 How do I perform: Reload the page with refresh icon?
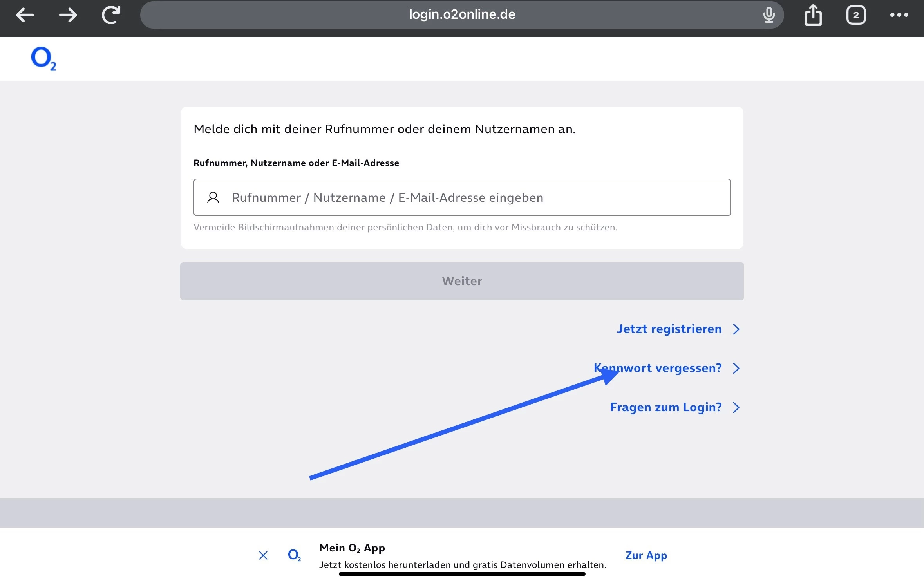click(111, 16)
